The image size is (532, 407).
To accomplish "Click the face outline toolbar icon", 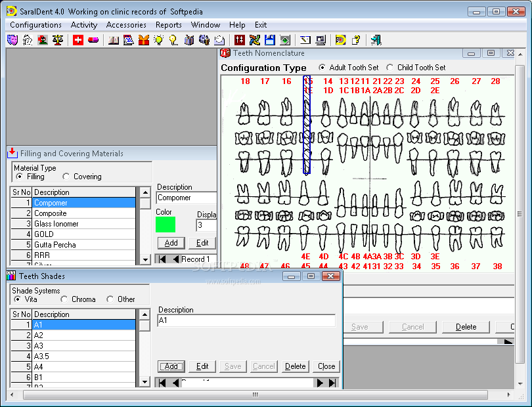I will click(x=28, y=40).
